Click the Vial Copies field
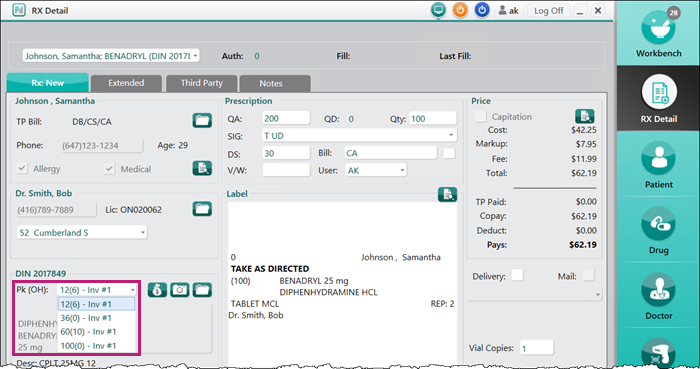This screenshot has height=369, width=700. point(537,348)
